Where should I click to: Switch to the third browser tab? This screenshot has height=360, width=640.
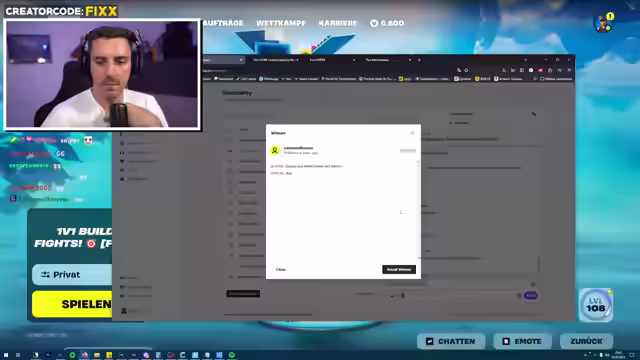(331, 60)
